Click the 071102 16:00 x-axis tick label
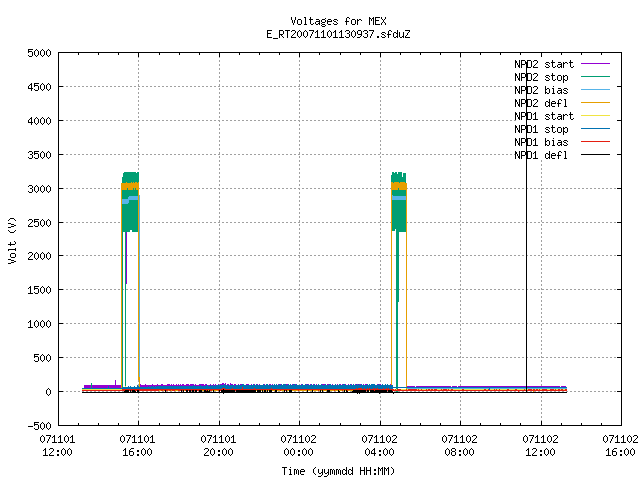The image size is (640, 480). 620,446
